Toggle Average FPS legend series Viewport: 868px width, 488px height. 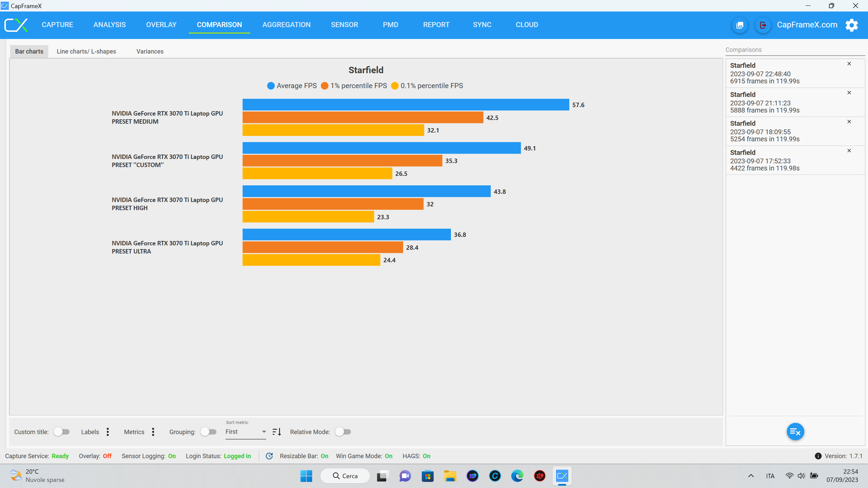click(x=292, y=86)
